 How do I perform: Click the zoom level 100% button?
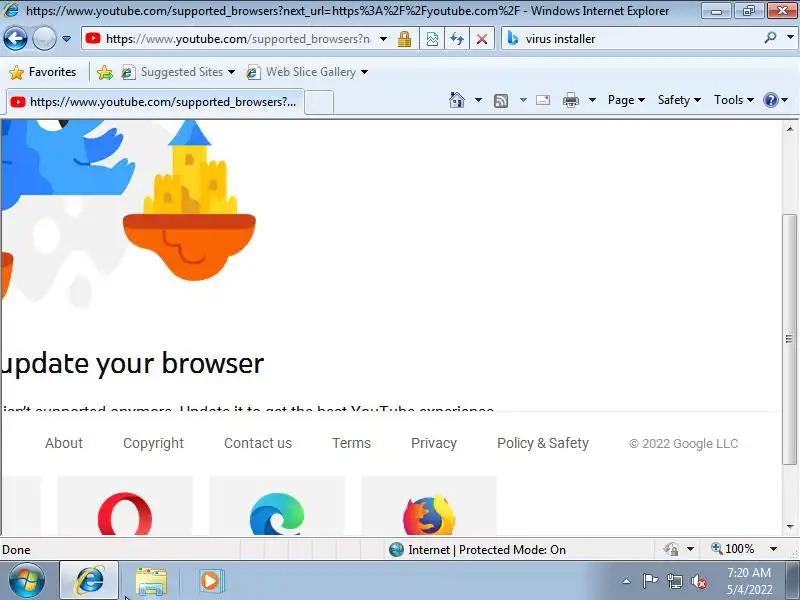pyautogui.click(x=733, y=549)
